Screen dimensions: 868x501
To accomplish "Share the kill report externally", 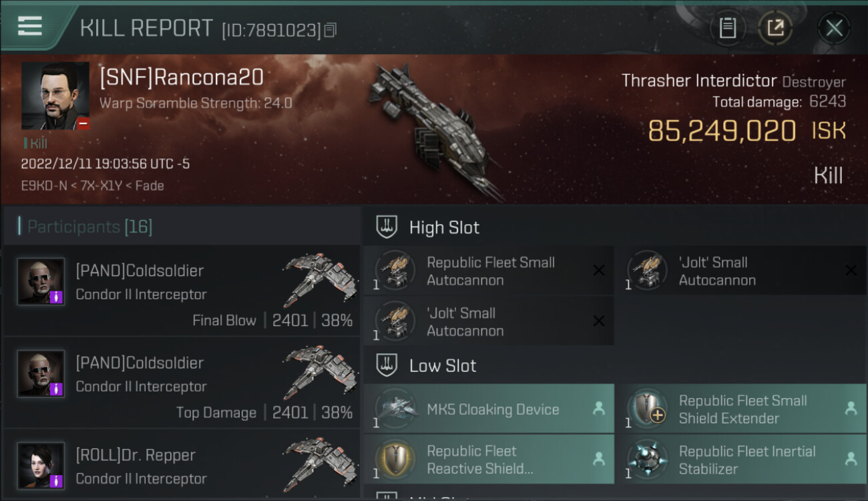I will click(x=775, y=28).
